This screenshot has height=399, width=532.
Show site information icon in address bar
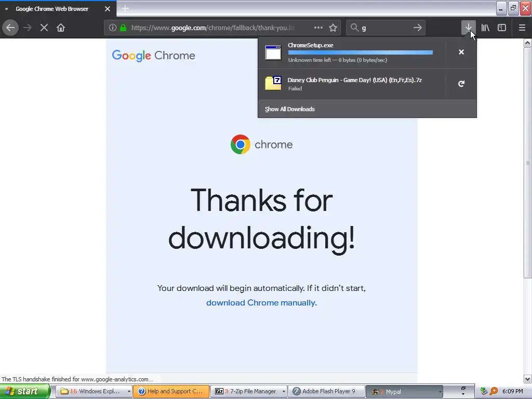click(113, 28)
